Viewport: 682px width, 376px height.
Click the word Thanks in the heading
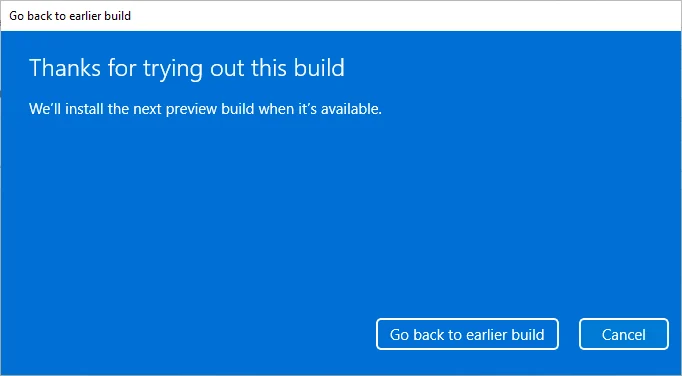click(64, 68)
